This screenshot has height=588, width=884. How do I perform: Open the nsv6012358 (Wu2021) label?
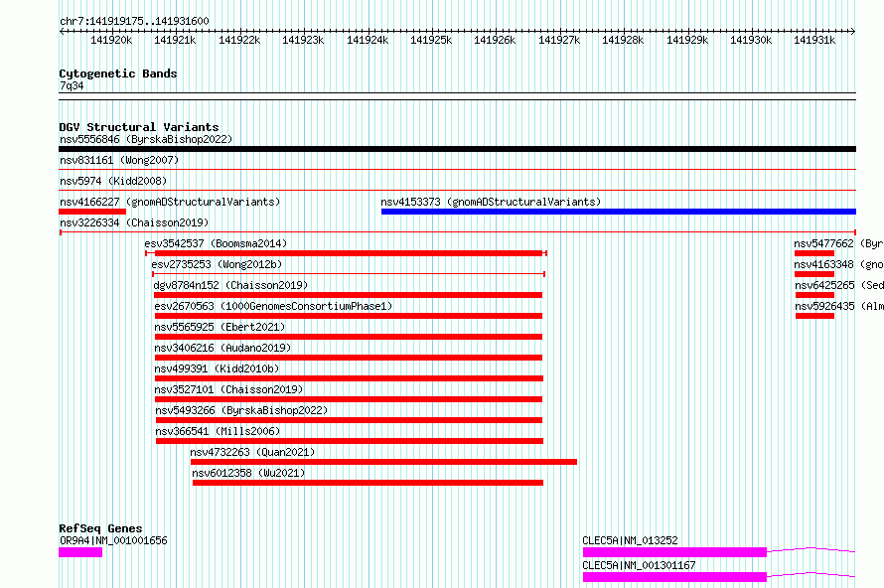coord(248,473)
